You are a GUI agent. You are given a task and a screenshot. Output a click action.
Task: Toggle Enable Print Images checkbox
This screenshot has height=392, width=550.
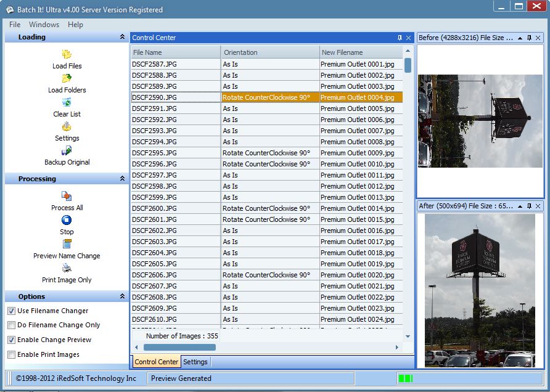11,355
